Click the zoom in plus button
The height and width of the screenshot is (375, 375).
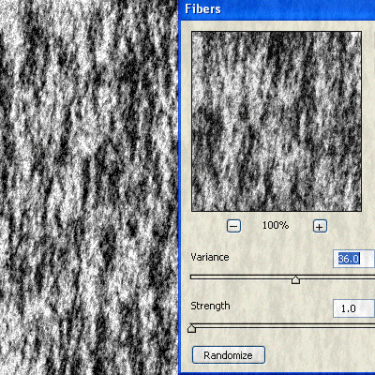tap(319, 226)
